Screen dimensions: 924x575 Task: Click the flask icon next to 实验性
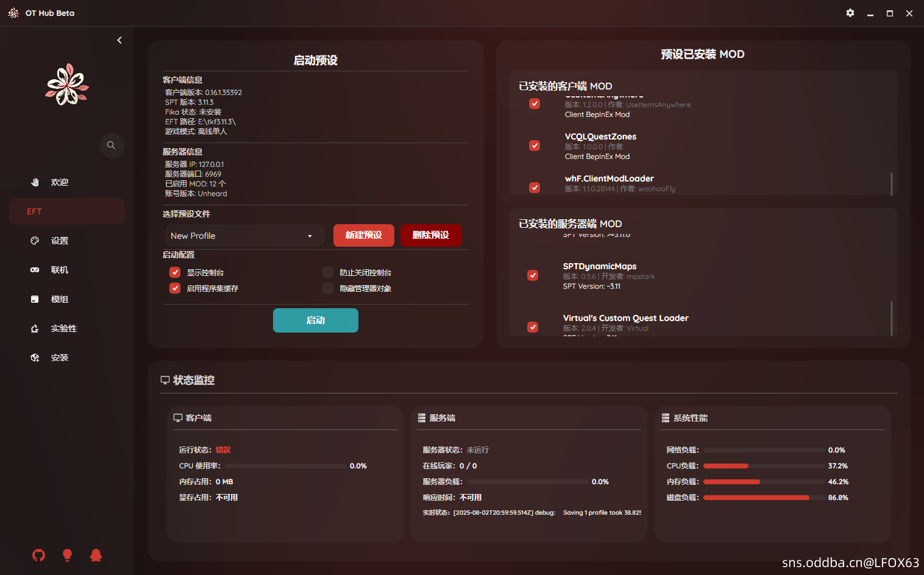(35, 328)
